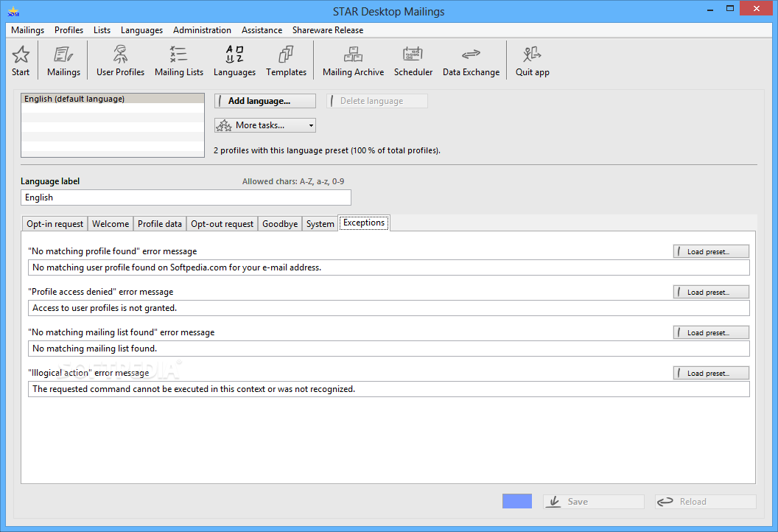Viewport: 778px width, 532px height.
Task: Edit No matching profile found message field
Action: (x=388, y=267)
